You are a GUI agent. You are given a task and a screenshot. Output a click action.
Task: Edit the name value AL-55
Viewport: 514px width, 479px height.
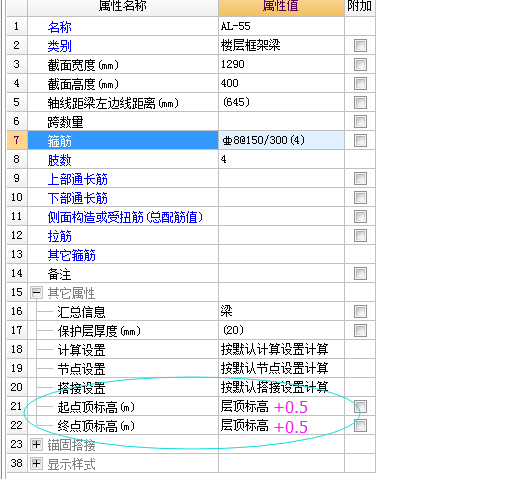click(x=281, y=26)
